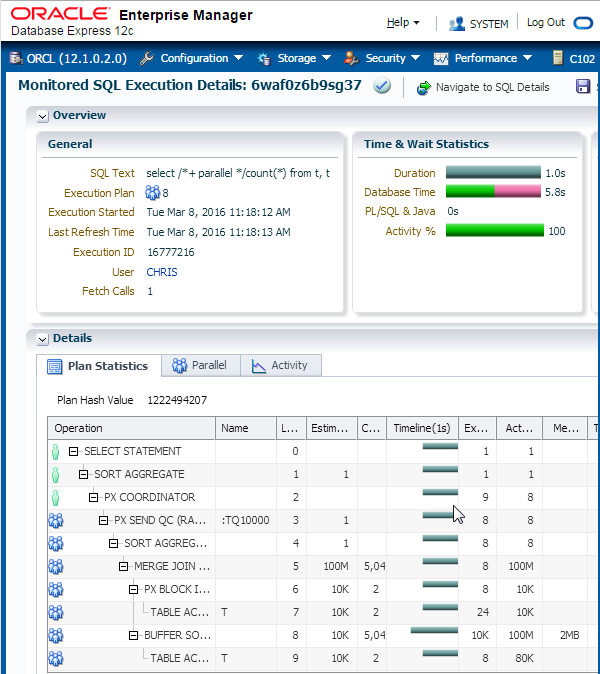Collapse the MERGE JOIN tree node
The height and width of the screenshot is (674, 600).
[123, 567]
